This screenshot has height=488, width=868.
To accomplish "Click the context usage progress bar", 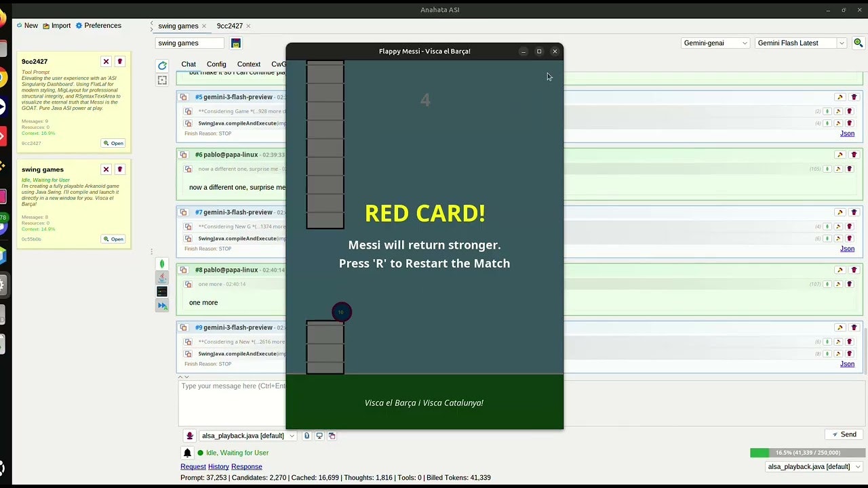I will (x=808, y=453).
